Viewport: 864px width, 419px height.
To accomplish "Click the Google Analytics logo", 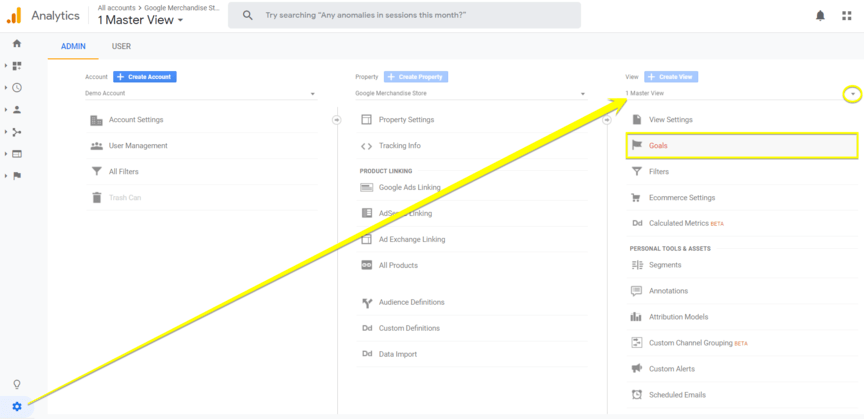I will click(14, 15).
